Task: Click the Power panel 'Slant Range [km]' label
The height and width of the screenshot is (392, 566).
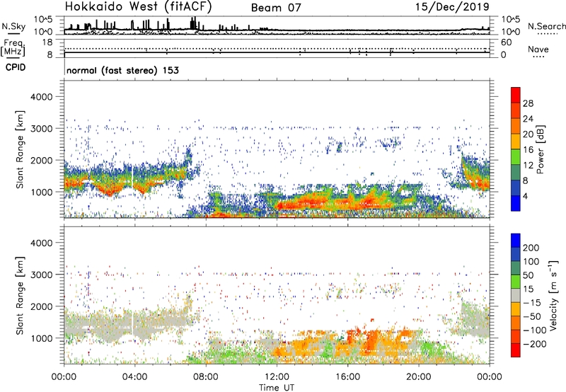Action: (x=20, y=149)
